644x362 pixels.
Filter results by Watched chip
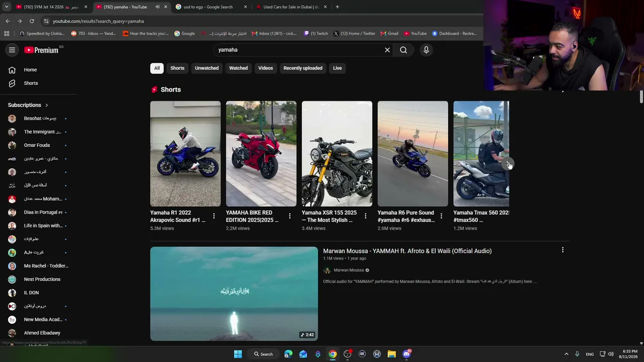[238, 68]
